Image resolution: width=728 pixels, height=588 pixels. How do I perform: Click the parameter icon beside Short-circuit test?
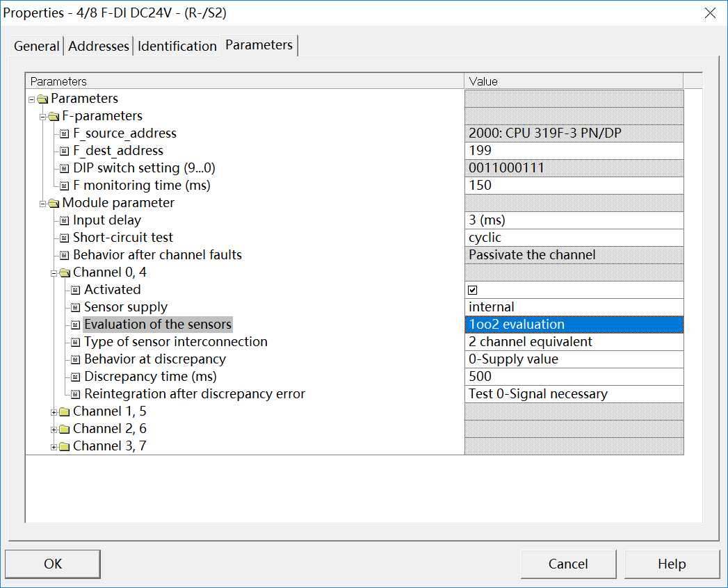(x=65, y=238)
